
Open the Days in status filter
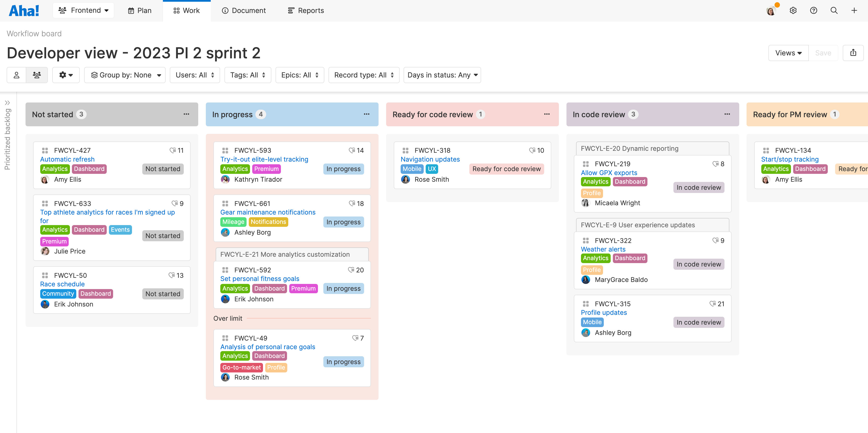point(442,75)
